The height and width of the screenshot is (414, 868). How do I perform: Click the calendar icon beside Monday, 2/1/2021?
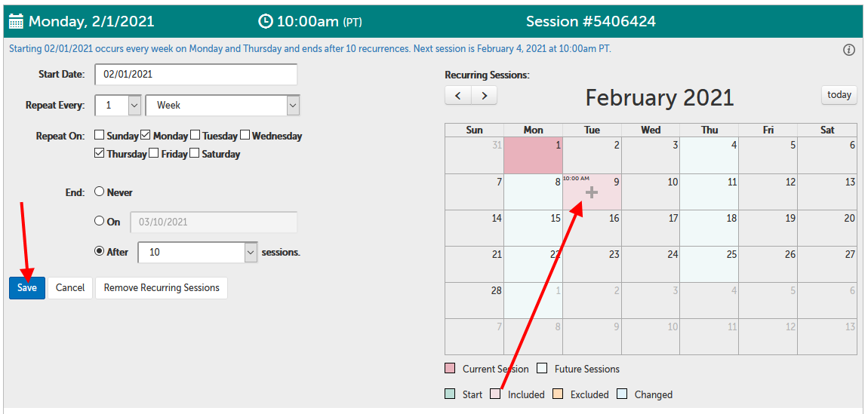(17, 21)
